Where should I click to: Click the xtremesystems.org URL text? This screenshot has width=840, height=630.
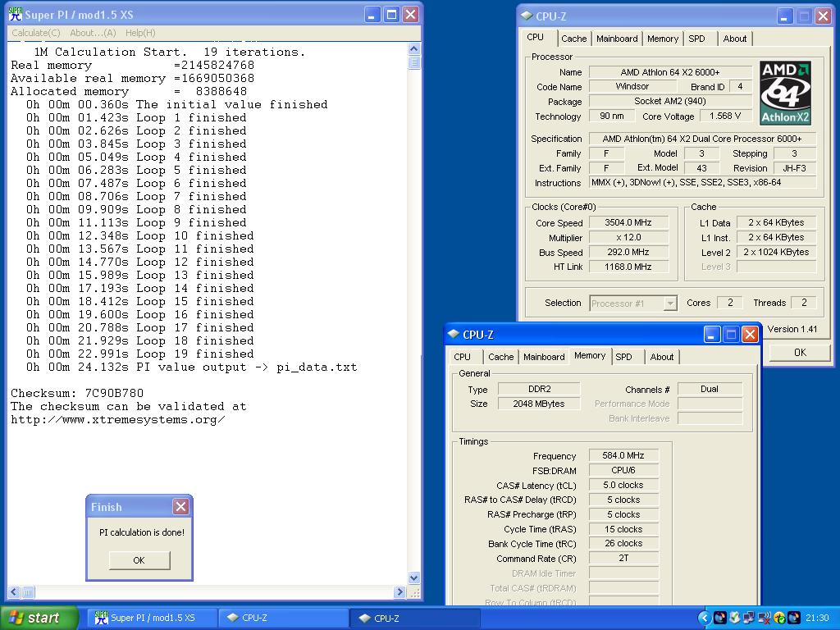click(x=118, y=419)
